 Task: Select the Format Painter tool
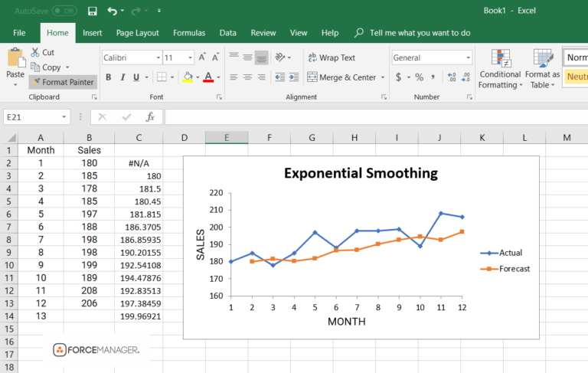tap(63, 82)
